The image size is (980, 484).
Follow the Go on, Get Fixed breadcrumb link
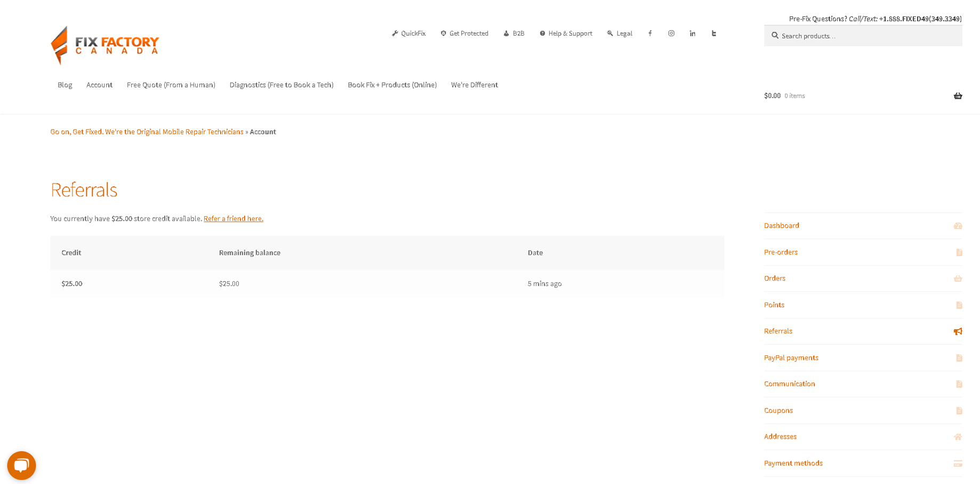click(147, 132)
